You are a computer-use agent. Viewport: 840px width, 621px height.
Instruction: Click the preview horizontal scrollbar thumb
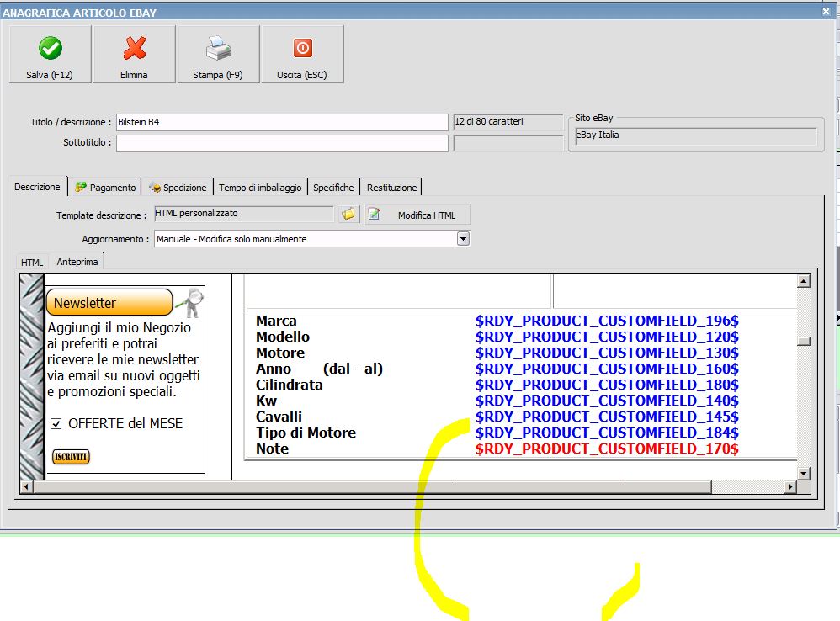click(372, 486)
